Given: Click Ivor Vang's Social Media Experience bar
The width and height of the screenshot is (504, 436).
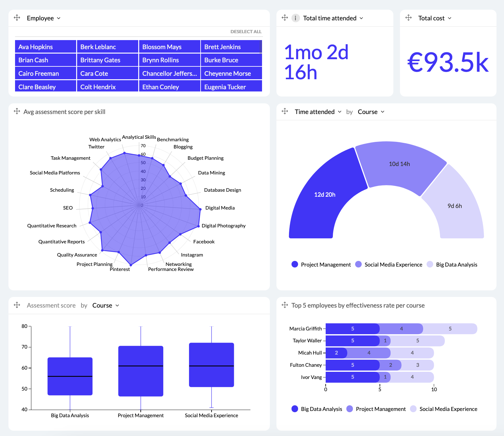Looking at the screenshot, I should [412, 377].
